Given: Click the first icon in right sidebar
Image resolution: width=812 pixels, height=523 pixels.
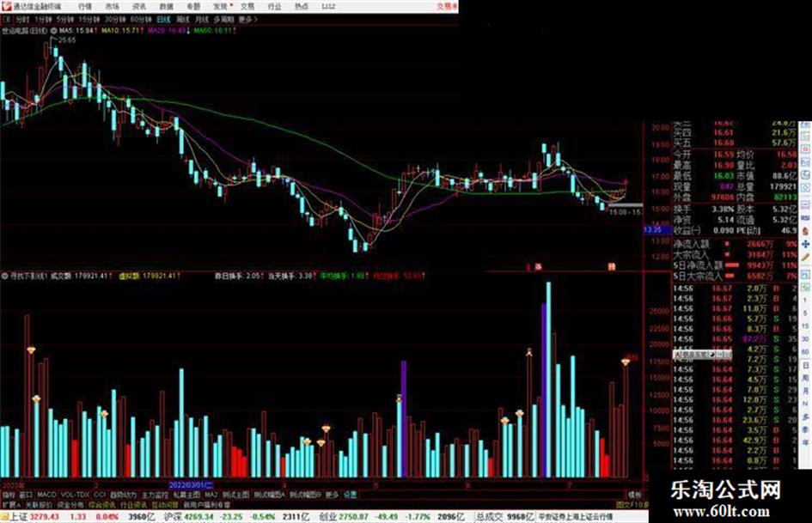Looking at the screenshot, I should 805,125.
